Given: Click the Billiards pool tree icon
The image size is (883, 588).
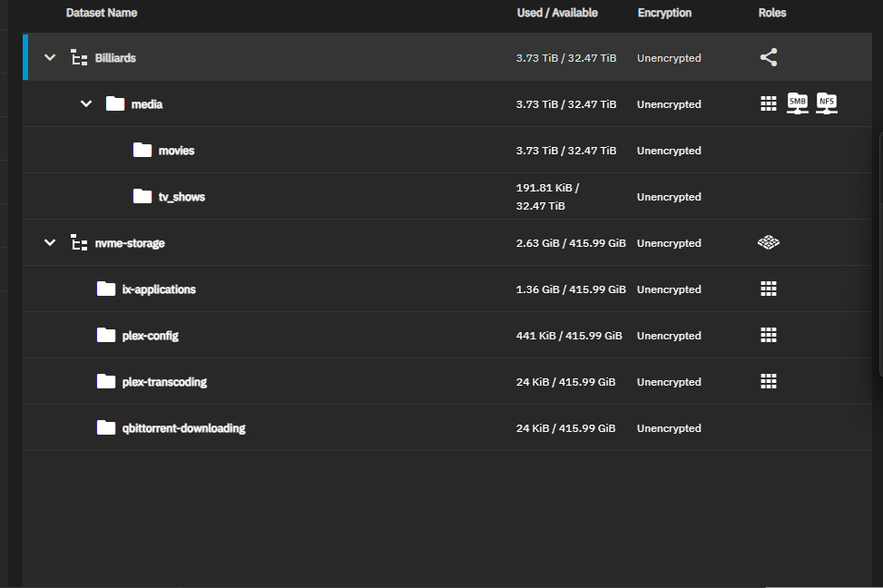Looking at the screenshot, I should point(79,57).
